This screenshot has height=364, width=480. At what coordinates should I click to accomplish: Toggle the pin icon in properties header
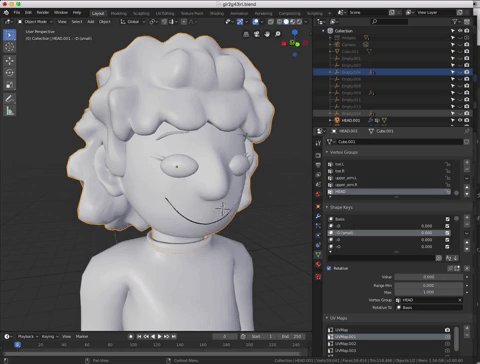pyautogui.click(x=467, y=131)
